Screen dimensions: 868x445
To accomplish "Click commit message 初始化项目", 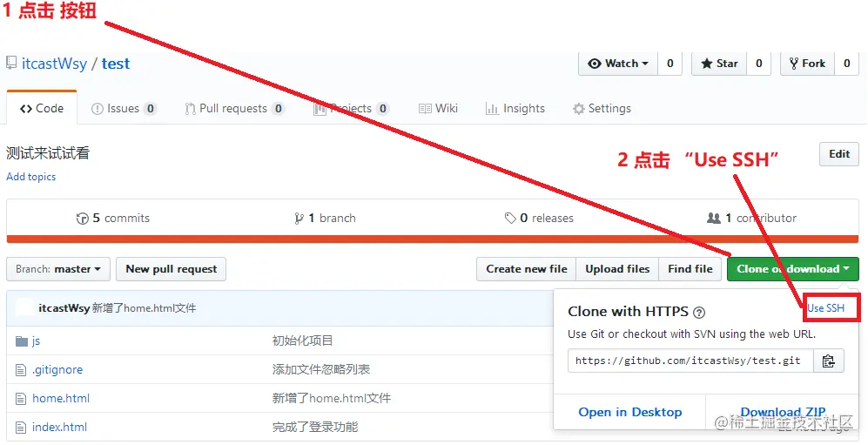I will [x=302, y=341].
